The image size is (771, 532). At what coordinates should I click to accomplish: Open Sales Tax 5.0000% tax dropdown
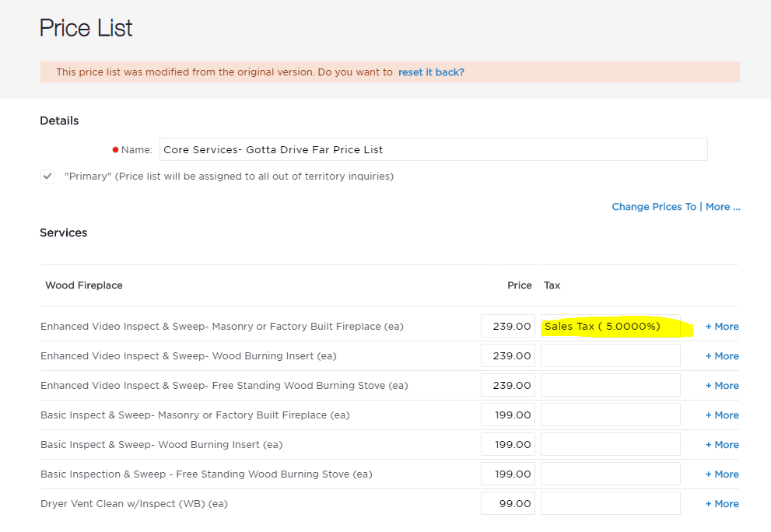coord(611,327)
